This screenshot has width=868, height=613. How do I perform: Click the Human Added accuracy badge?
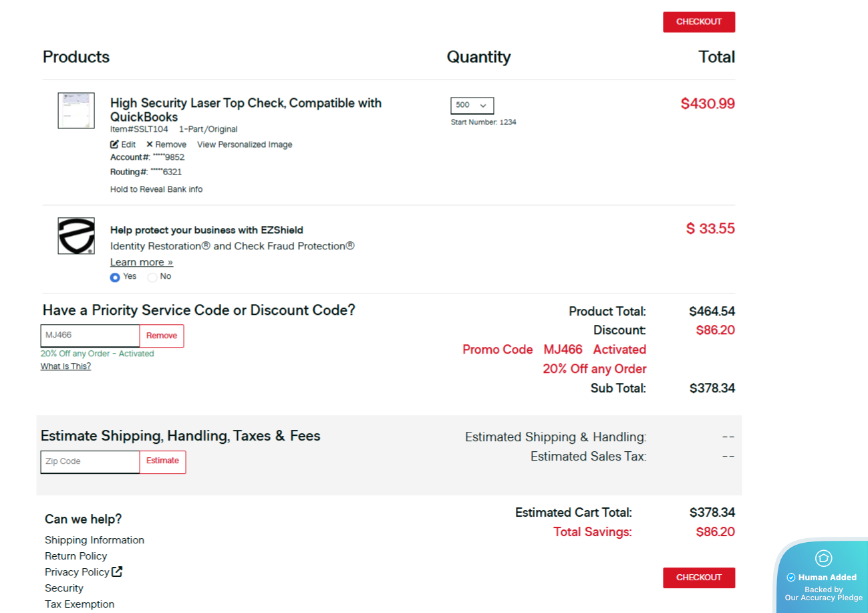(x=824, y=577)
